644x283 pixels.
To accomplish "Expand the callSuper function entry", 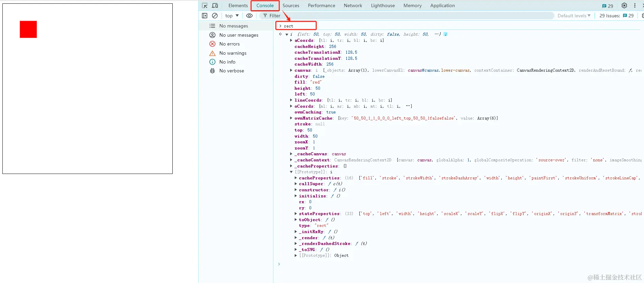I will pyautogui.click(x=296, y=184).
